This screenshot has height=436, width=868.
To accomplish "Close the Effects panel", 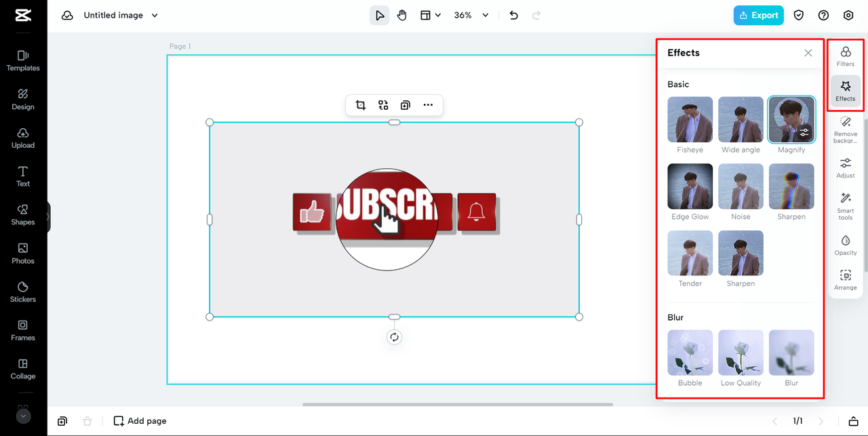I will point(808,53).
